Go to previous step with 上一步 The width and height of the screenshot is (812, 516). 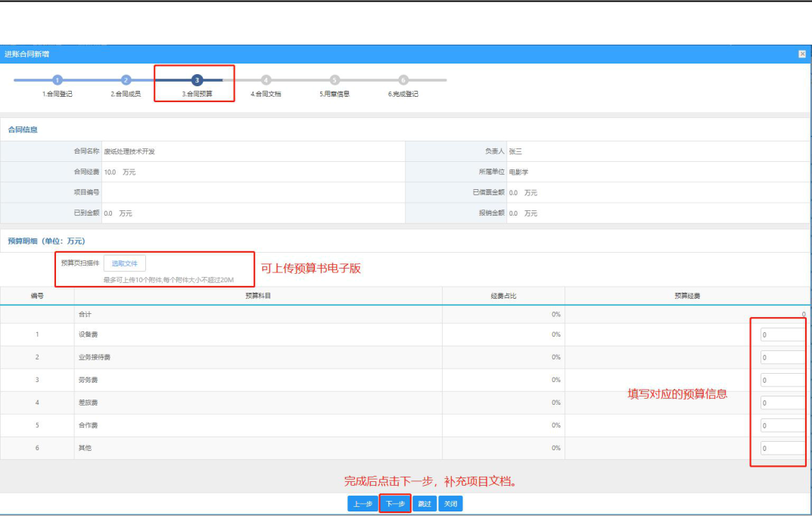(x=362, y=504)
